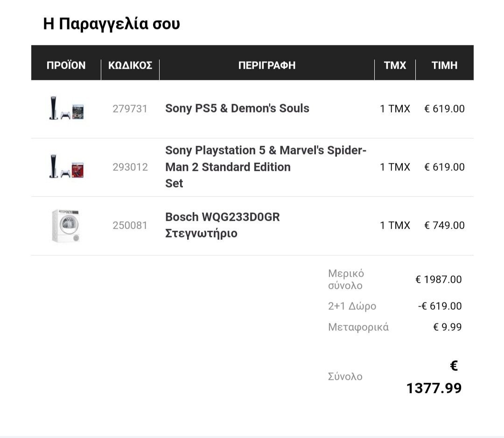
Task: Select product code 279731
Action: [130, 109]
